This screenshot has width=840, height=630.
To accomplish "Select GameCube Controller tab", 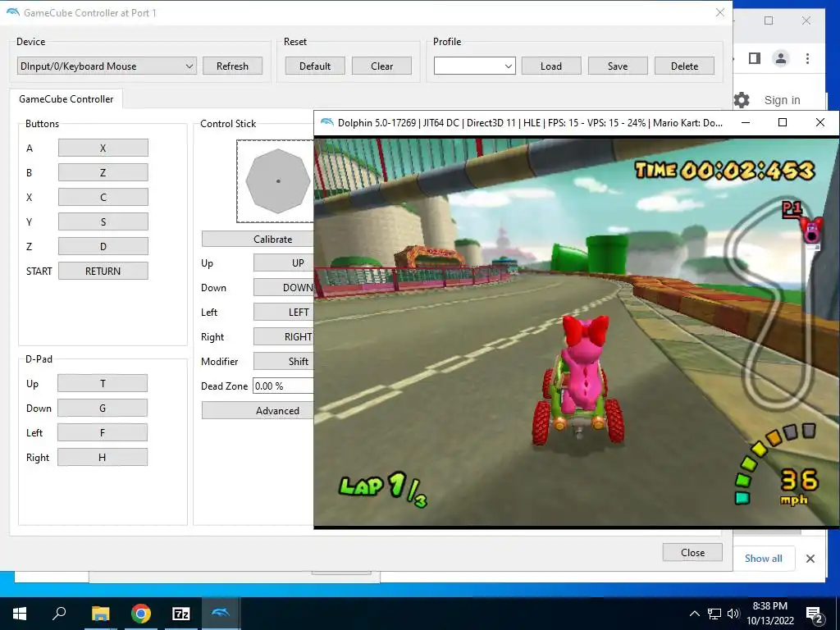I will pos(66,98).
